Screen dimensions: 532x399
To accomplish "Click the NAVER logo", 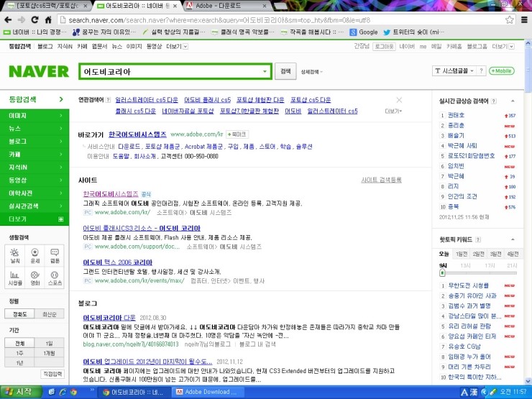I will click(x=39, y=72).
